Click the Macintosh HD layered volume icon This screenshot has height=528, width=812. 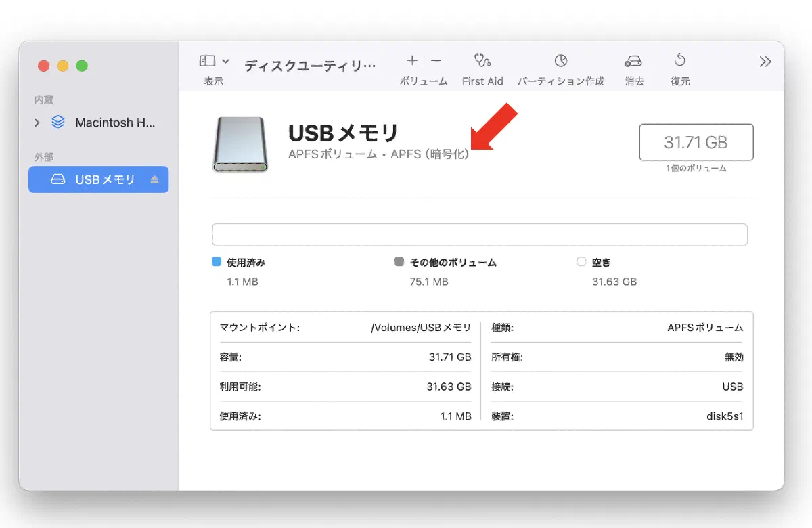tap(58, 123)
